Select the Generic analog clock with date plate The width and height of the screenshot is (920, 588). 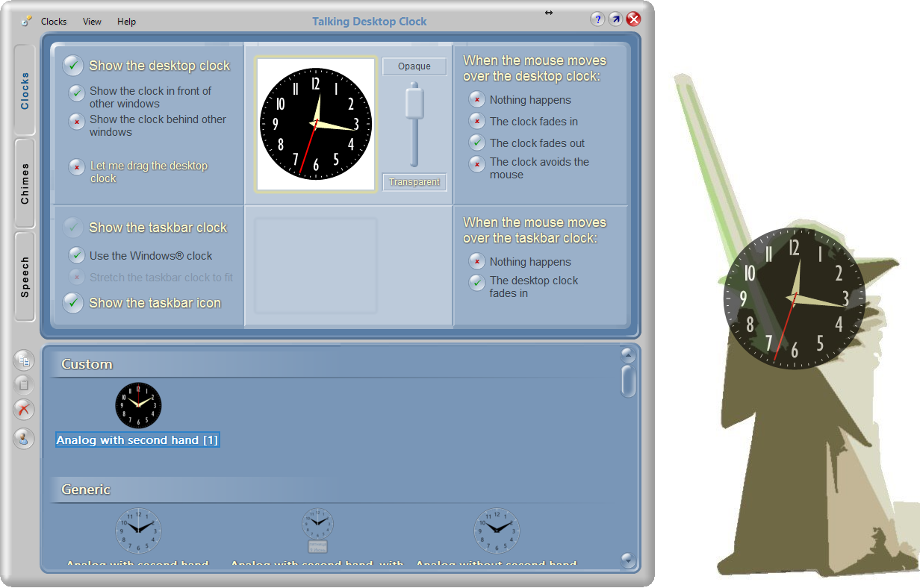pos(318,531)
